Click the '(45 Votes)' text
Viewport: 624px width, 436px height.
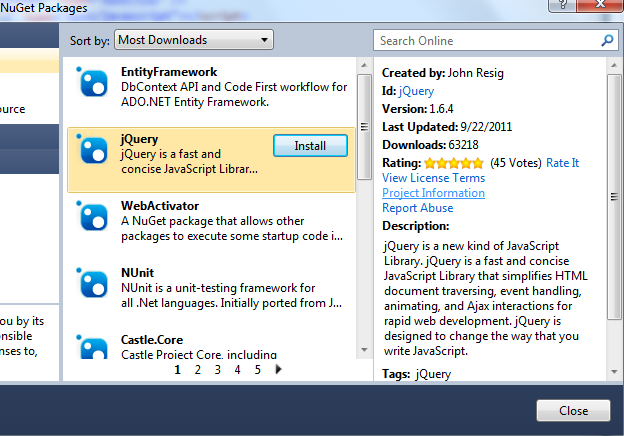pos(516,163)
